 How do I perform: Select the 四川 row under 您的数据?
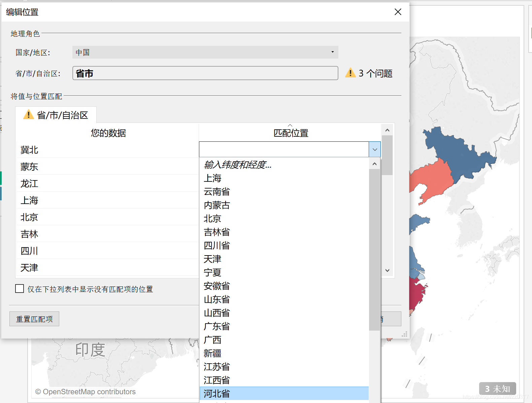(x=108, y=251)
